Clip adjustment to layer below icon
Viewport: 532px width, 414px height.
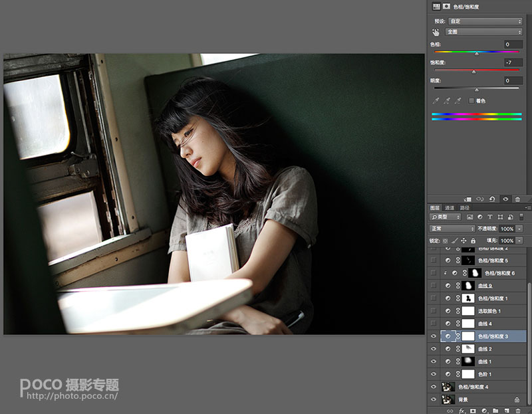point(468,199)
